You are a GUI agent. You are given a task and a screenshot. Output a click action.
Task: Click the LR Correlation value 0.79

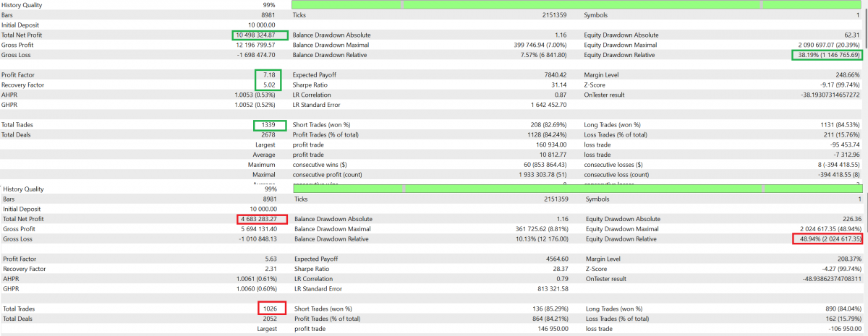click(562, 278)
